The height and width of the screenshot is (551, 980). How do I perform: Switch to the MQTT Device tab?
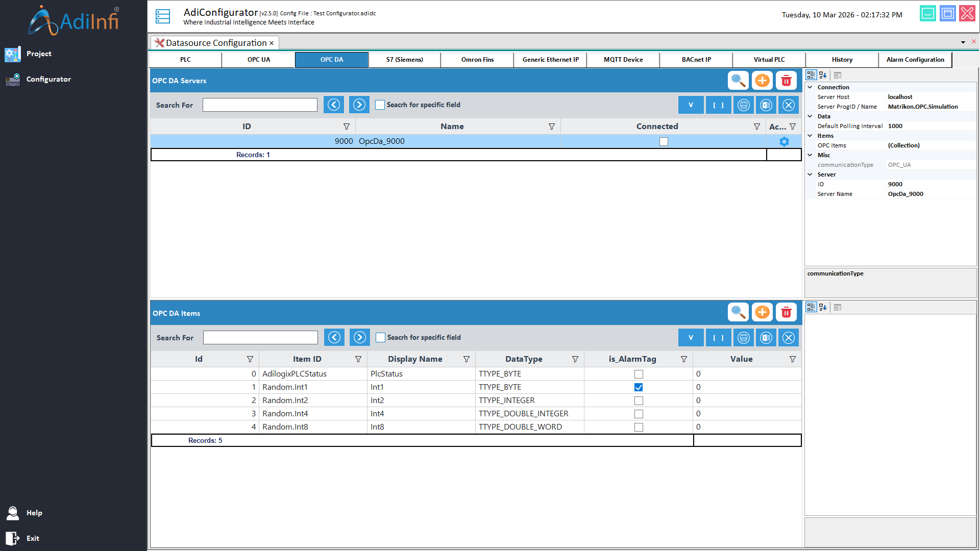click(x=623, y=60)
